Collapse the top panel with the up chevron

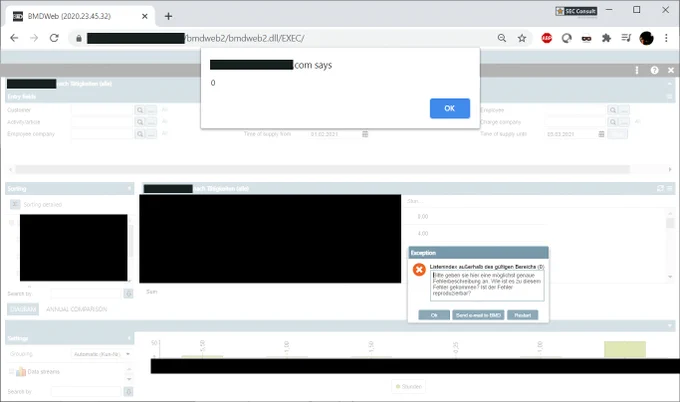tap(670, 84)
